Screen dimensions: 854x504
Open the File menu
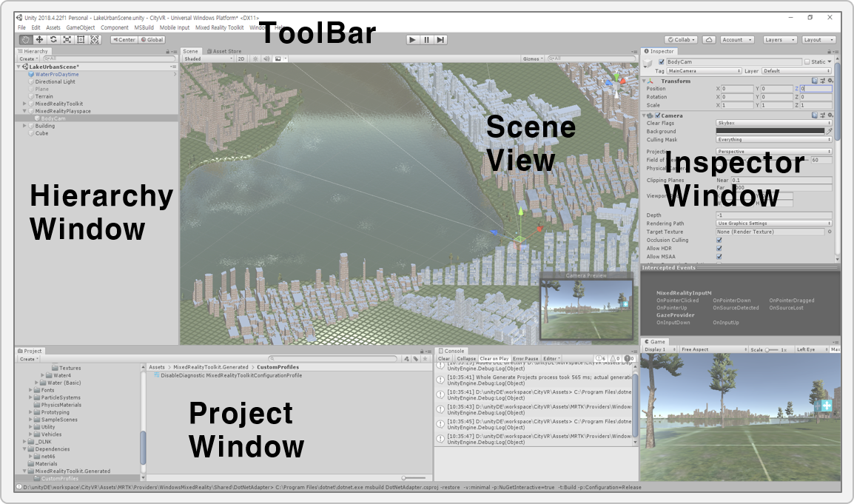pyautogui.click(x=21, y=27)
